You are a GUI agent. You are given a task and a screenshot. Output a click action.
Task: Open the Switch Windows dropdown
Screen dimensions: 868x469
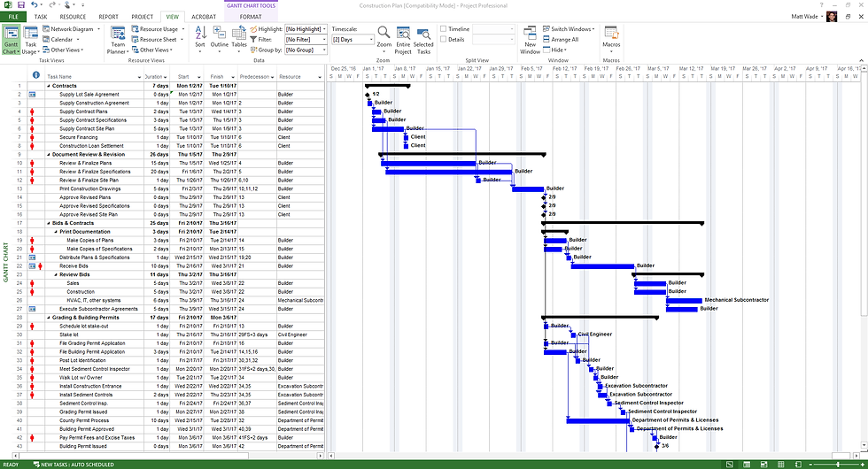click(x=569, y=28)
